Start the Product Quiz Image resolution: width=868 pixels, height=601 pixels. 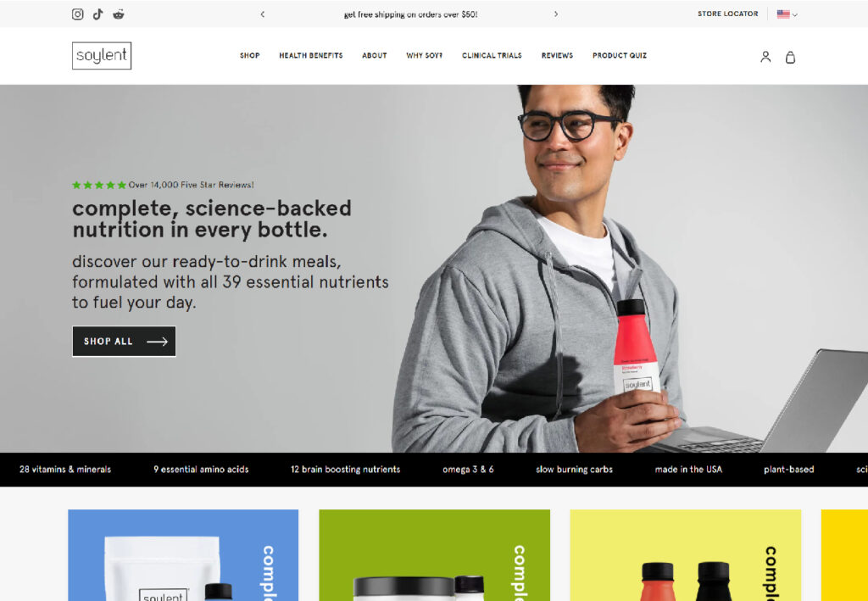click(x=620, y=55)
